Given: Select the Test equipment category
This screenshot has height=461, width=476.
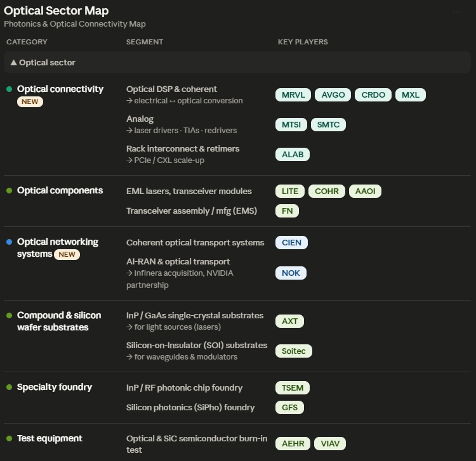Looking at the screenshot, I should click(x=50, y=439).
